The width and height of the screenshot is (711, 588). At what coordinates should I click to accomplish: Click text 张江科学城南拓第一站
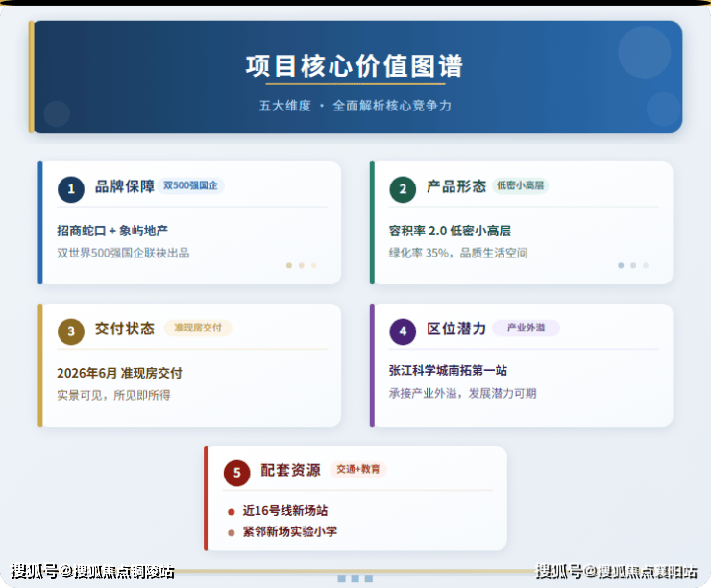[x=448, y=371]
